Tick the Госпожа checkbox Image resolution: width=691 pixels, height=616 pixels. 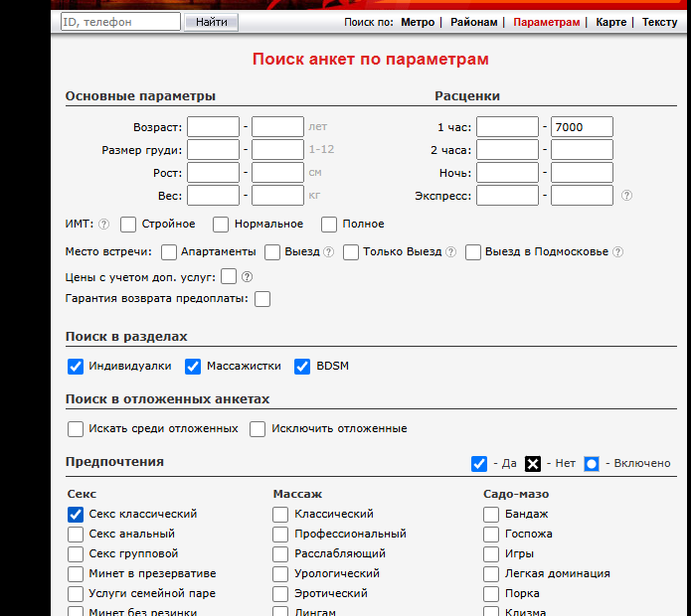point(491,535)
